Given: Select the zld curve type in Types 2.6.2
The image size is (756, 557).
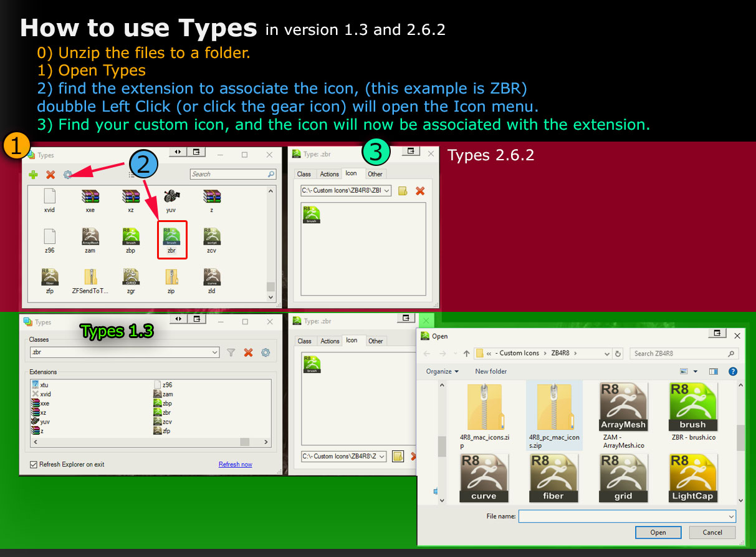Looking at the screenshot, I should click(212, 281).
